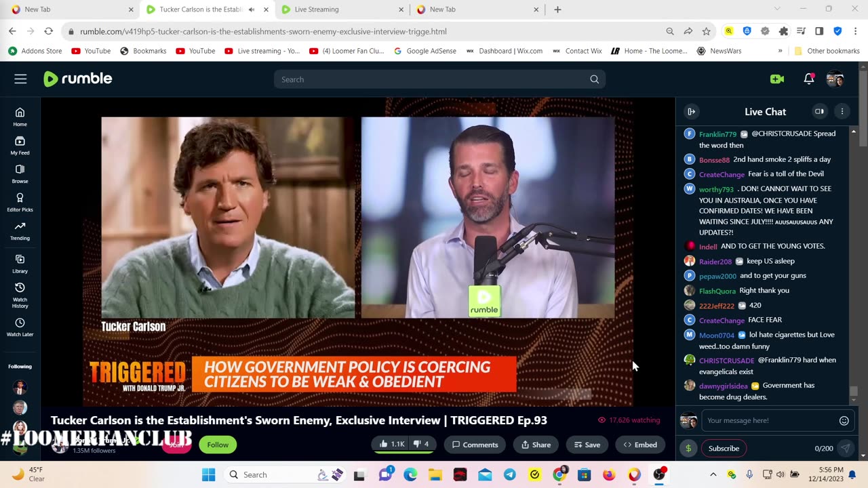Open the Addons Store bookmark

point(35,51)
